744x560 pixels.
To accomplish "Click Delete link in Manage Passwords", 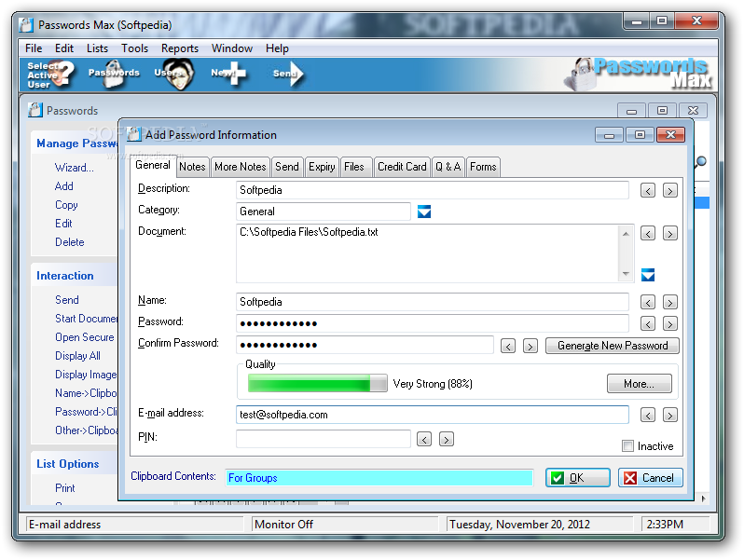I will [70, 242].
